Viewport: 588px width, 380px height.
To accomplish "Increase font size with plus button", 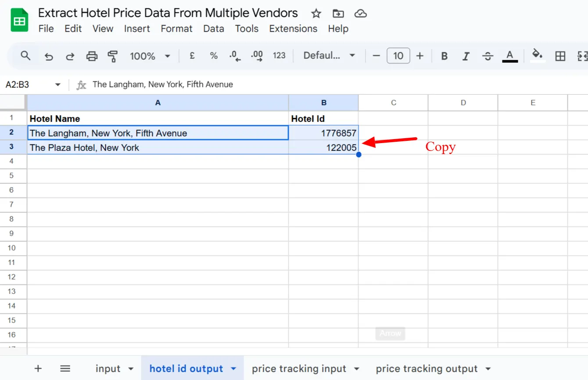I will [x=420, y=56].
